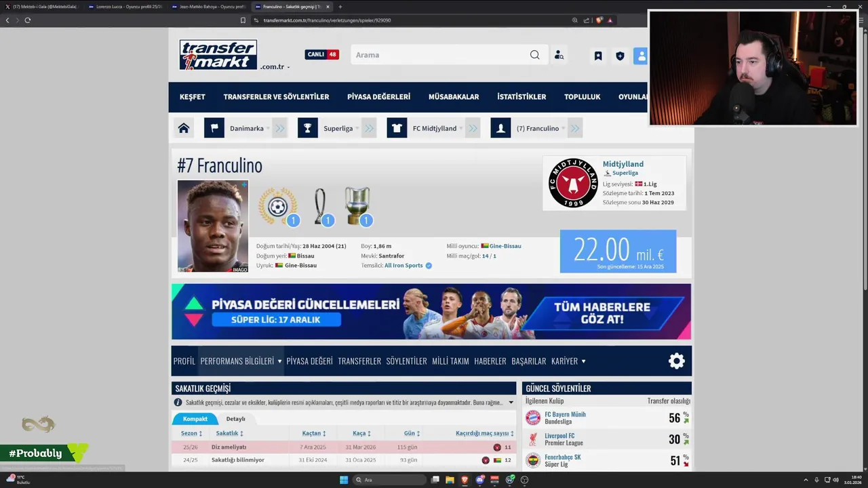Click the Brave shields icon in address bar
The height and width of the screenshot is (488, 868).
pyautogui.click(x=599, y=20)
